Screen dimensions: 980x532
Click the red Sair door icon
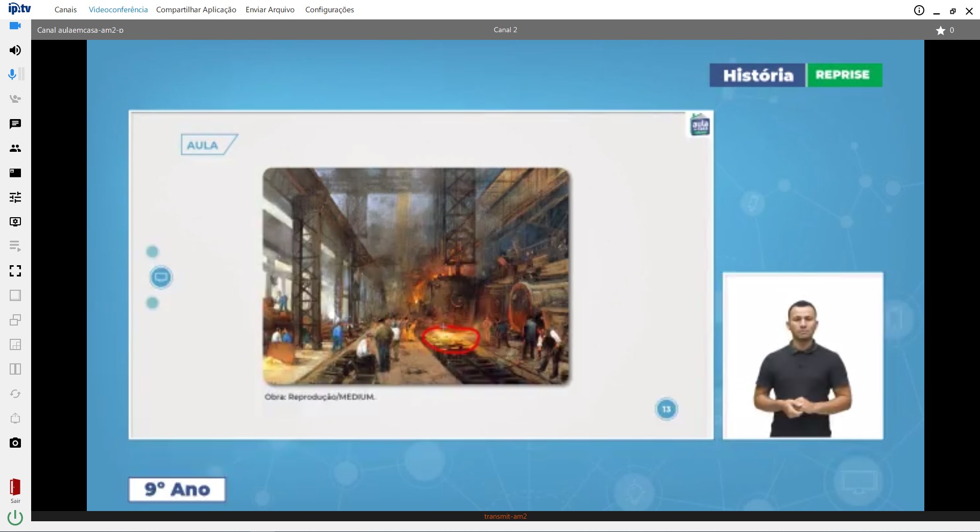(15, 491)
